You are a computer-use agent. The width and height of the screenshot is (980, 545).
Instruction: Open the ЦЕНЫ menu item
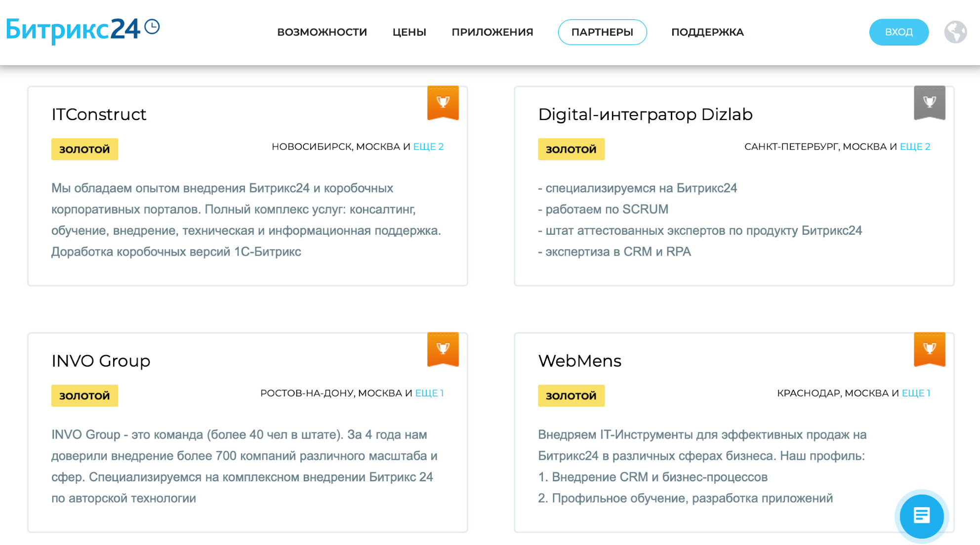[x=409, y=32]
